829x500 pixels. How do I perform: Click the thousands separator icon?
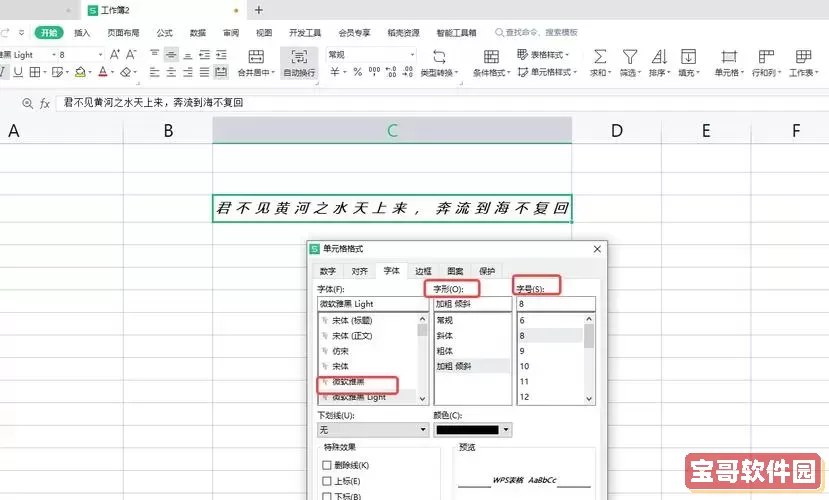pos(374,72)
